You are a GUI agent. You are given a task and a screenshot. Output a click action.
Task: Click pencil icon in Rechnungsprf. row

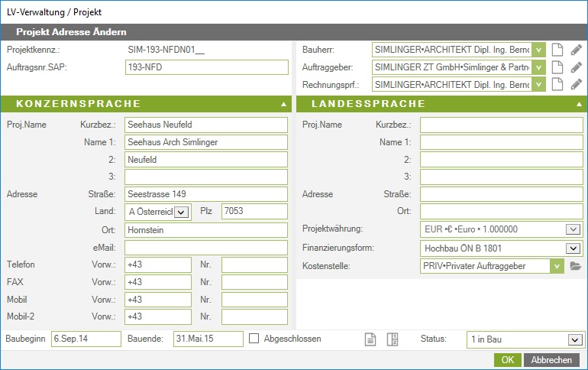coord(577,84)
